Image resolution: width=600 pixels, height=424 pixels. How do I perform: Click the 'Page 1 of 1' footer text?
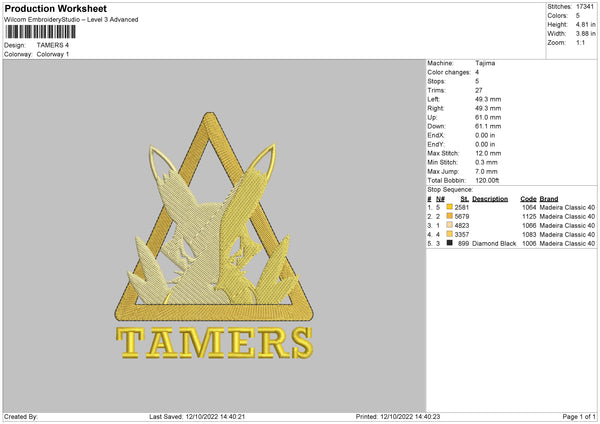(579, 417)
